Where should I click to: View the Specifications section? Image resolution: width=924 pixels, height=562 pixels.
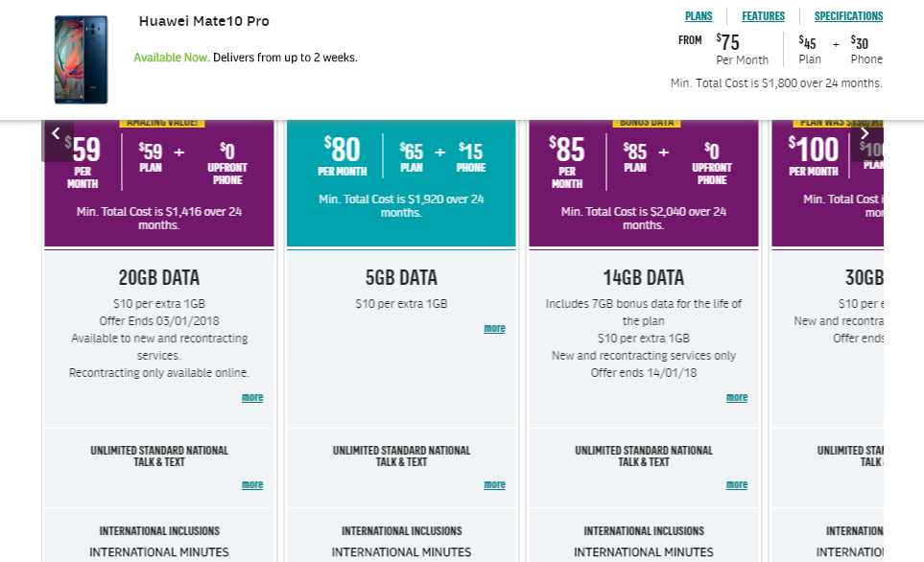tap(848, 16)
